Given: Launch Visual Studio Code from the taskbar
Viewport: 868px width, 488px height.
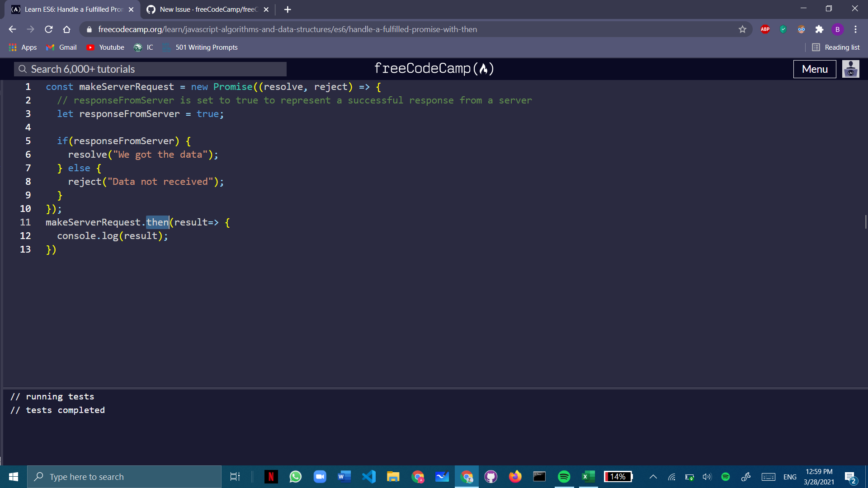Looking at the screenshot, I should click(369, 477).
